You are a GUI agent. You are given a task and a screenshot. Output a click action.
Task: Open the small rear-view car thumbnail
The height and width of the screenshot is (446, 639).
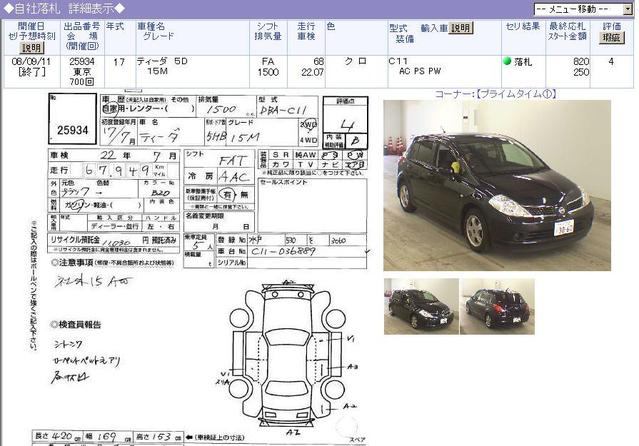click(497, 306)
